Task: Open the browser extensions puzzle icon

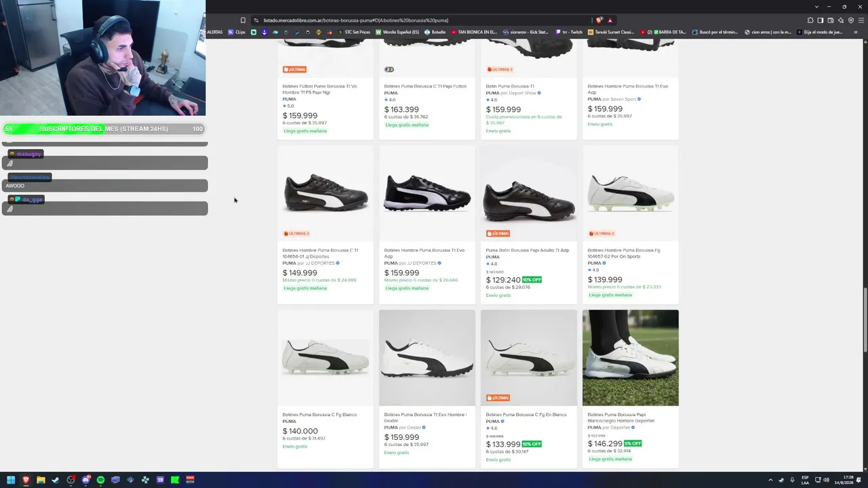Action: 810,20
